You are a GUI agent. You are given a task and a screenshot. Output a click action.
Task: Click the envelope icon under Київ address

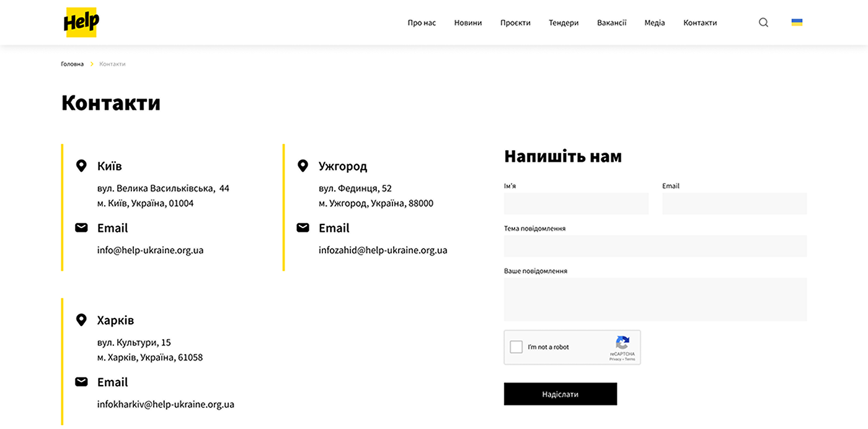pos(81,228)
